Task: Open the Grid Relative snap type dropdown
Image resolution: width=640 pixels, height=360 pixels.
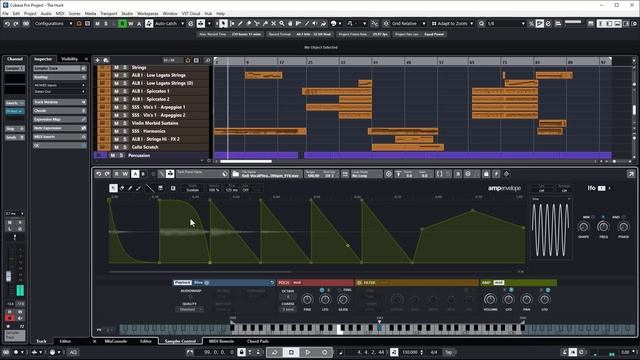Action: [409, 24]
